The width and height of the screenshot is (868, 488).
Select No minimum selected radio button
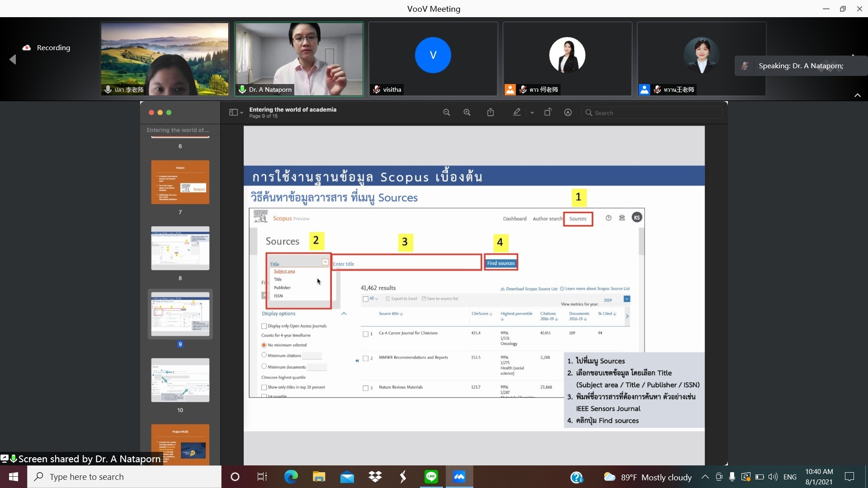[264, 345]
